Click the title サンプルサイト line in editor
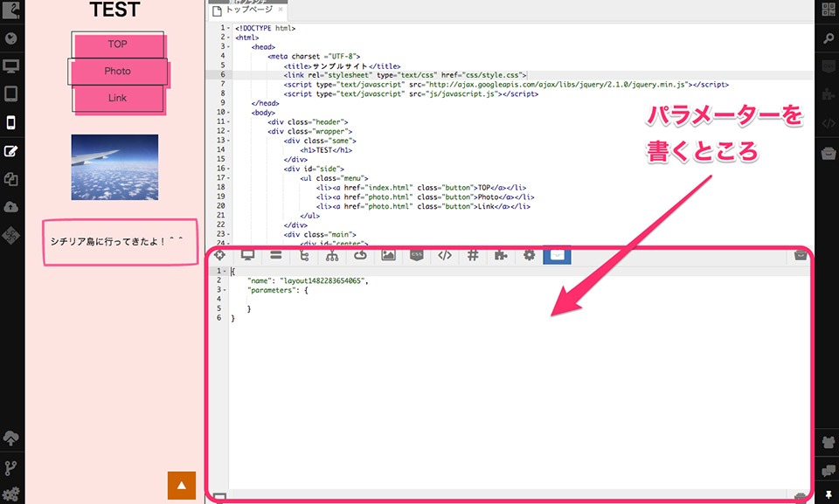This screenshot has width=839, height=504. pyautogui.click(x=342, y=66)
